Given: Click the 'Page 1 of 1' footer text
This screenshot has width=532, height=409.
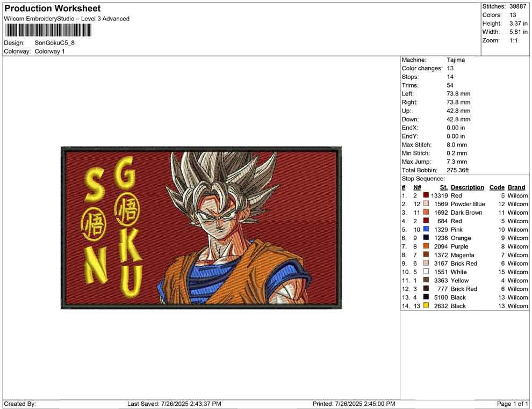Looking at the screenshot, I should (512, 404).
